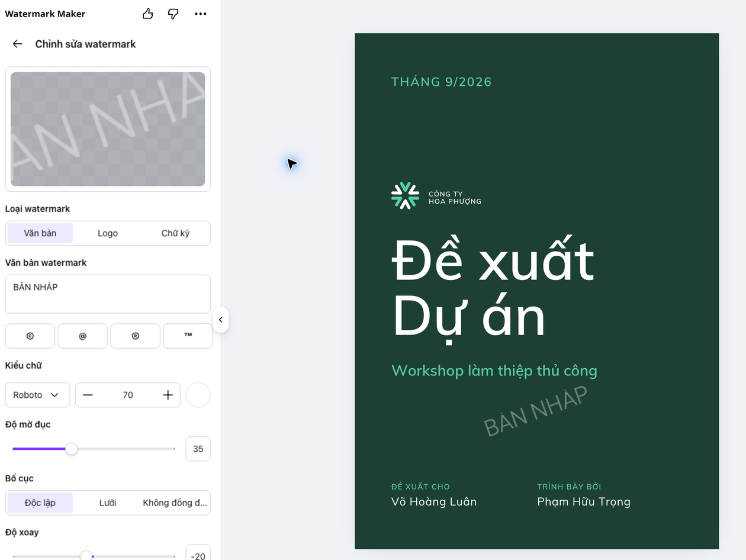746x560 pixels.
Task: Switch to the Logo watermark type
Action: [x=108, y=233]
